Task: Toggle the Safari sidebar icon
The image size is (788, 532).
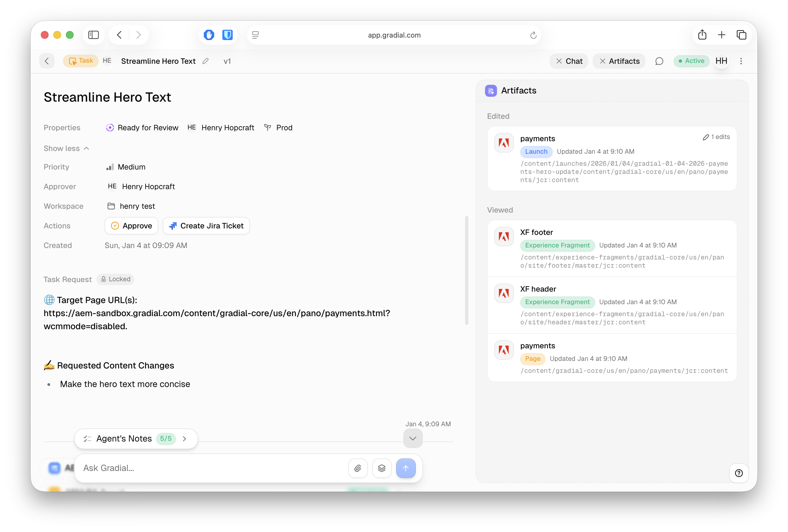Action: 93,35
